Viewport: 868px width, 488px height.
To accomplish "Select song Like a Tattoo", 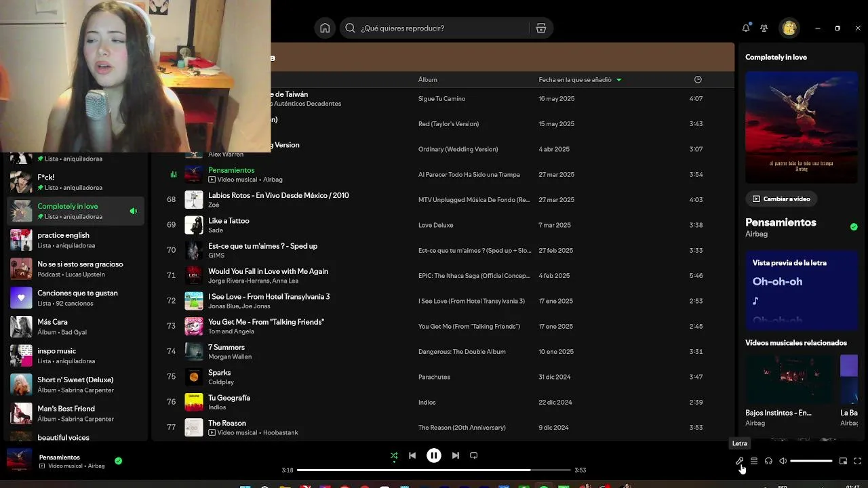I will (x=229, y=221).
